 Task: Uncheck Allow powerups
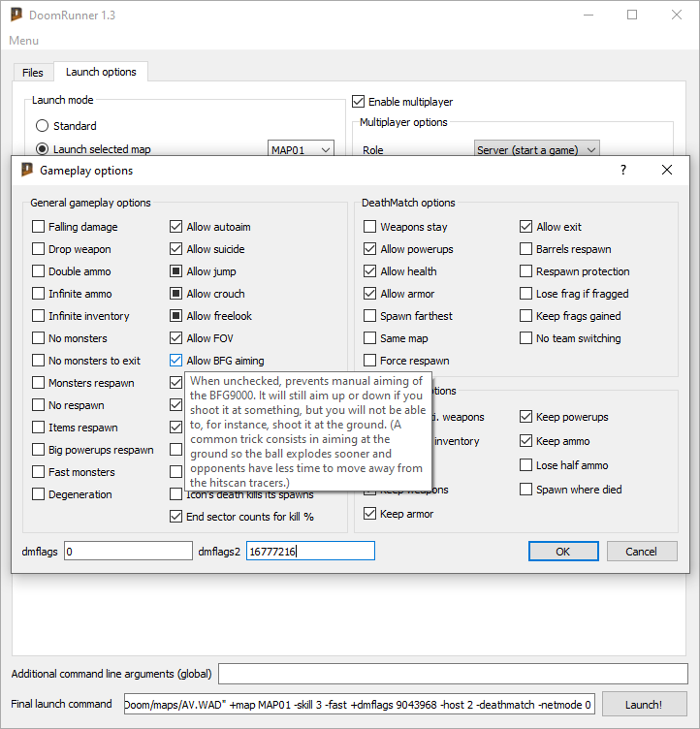369,249
